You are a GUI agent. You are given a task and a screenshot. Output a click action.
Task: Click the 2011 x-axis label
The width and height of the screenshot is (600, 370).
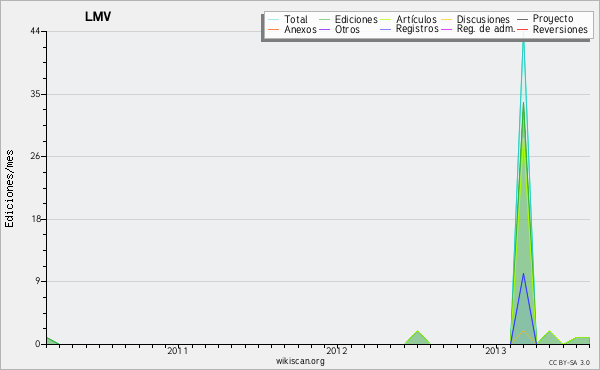[178, 351]
